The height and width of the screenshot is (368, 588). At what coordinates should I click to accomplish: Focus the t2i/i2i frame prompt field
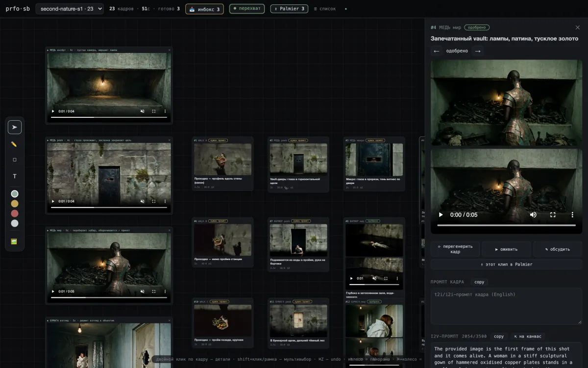click(x=507, y=306)
